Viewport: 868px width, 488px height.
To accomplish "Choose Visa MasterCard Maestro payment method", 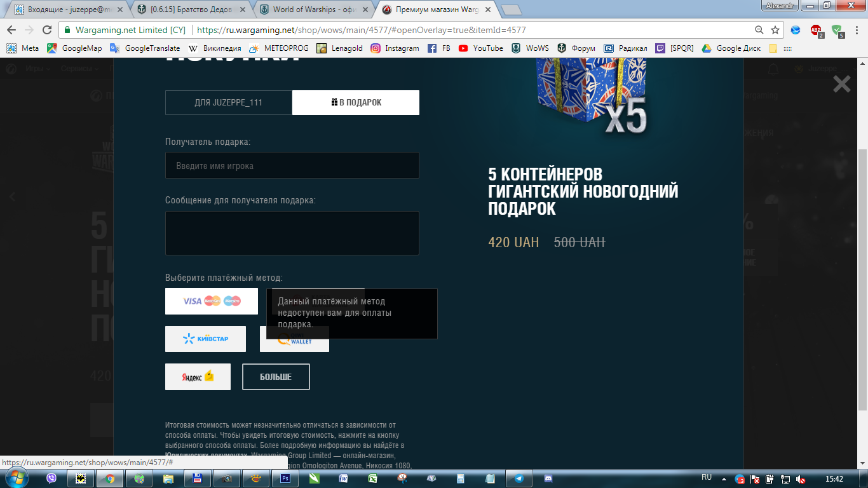I will tap(212, 301).
